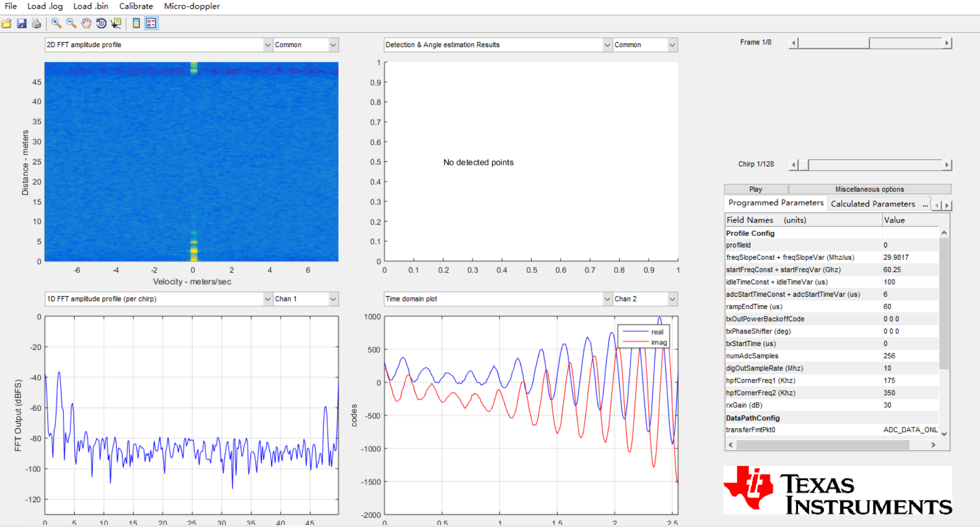Step the Chirp slider left with its arrow
The image size is (980, 527).
[x=793, y=165]
